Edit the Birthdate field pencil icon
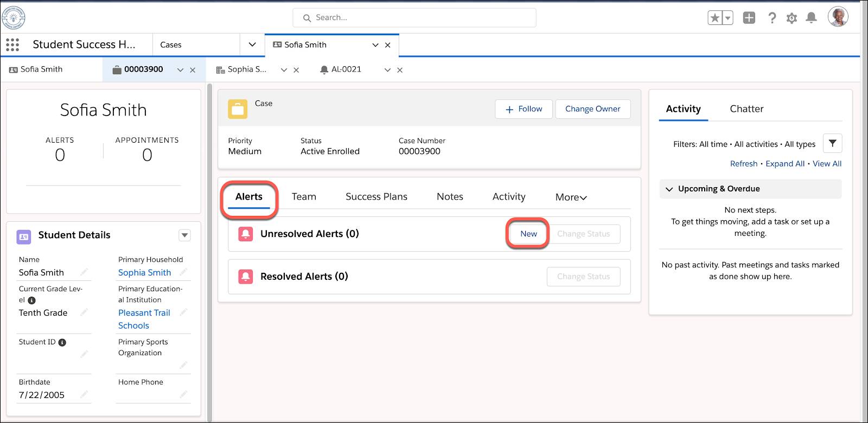This screenshot has width=868, height=423. point(84,395)
